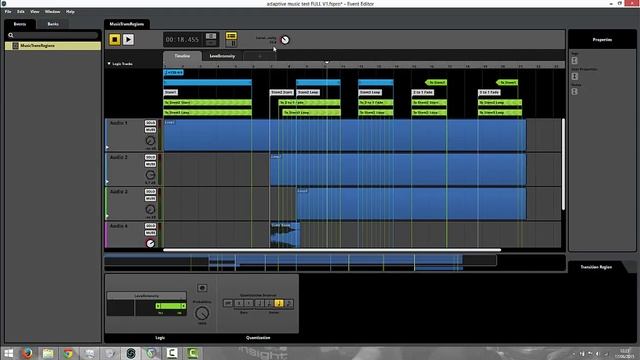Select the Stem1 destination marker

click(171, 92)
